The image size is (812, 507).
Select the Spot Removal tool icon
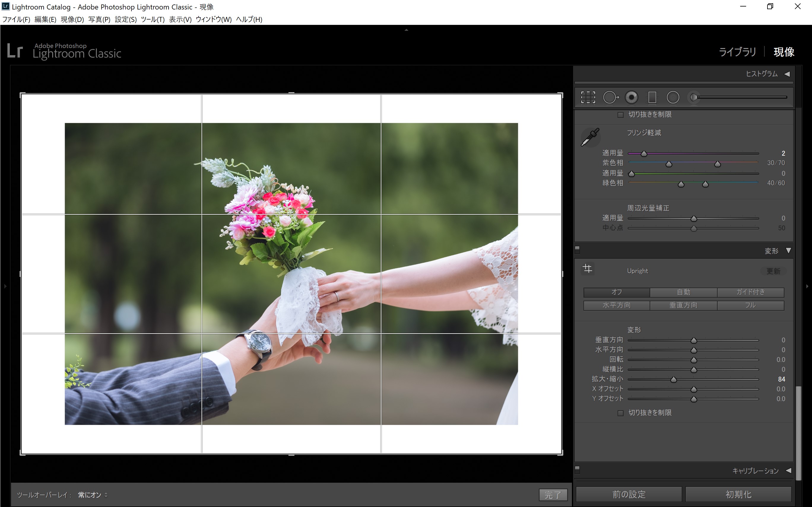(610, 98)
